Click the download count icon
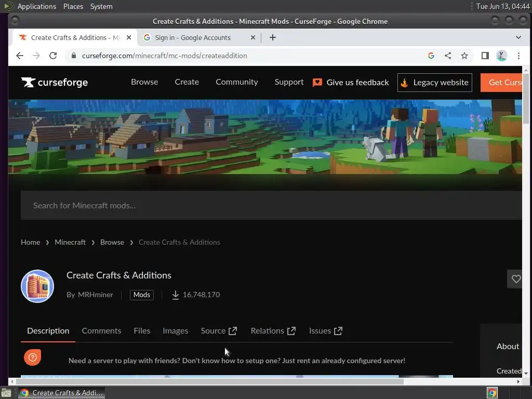 coord(175,295)
